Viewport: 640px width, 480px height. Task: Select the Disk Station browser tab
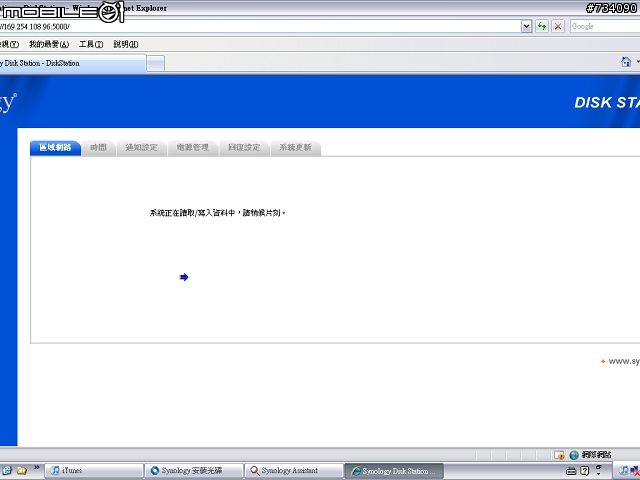pyautogui.click(x=72, y=63)
